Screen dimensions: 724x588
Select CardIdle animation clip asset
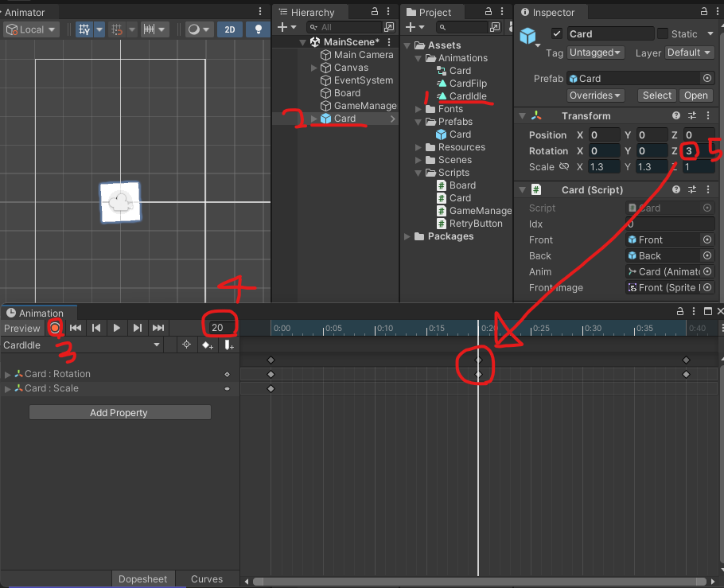(468, 96)
